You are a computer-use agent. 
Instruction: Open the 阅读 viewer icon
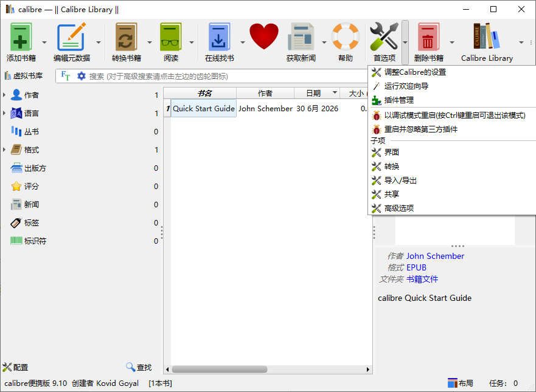(x=171, y=37)
